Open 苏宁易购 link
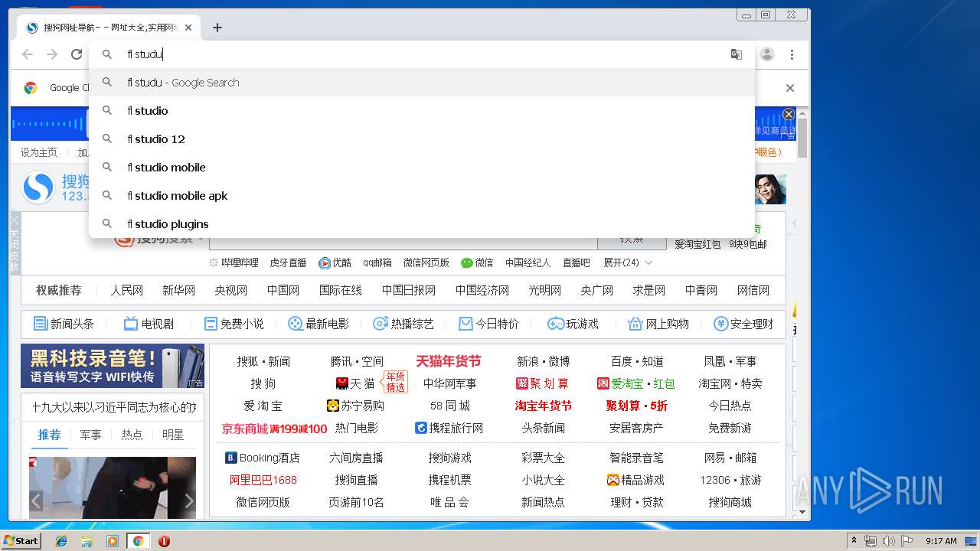 (356, 406)
